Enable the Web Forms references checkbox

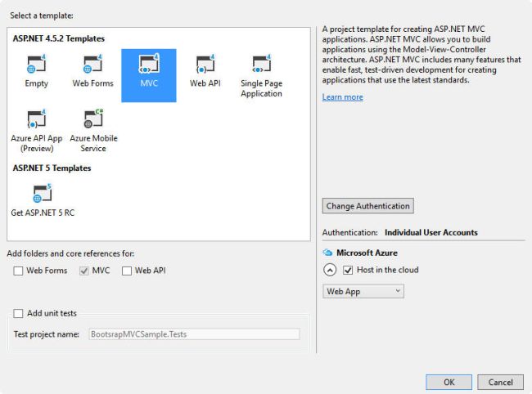[18, 271]
